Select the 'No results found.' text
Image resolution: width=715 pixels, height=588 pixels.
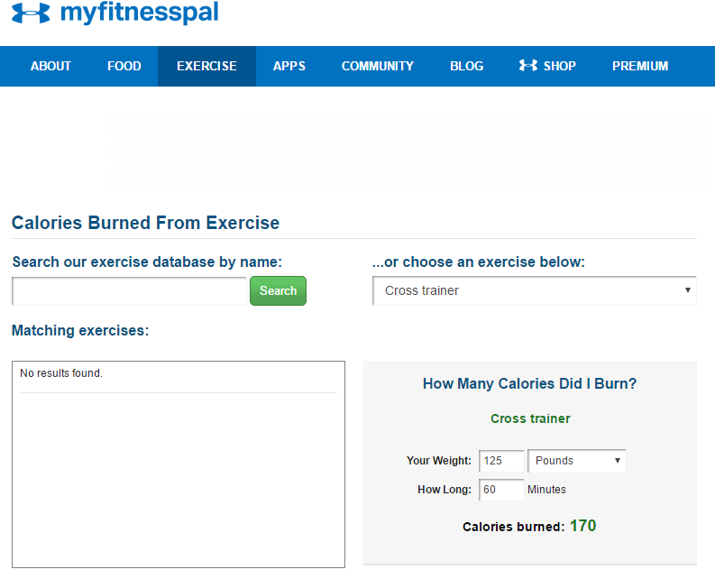pos(61,373)
